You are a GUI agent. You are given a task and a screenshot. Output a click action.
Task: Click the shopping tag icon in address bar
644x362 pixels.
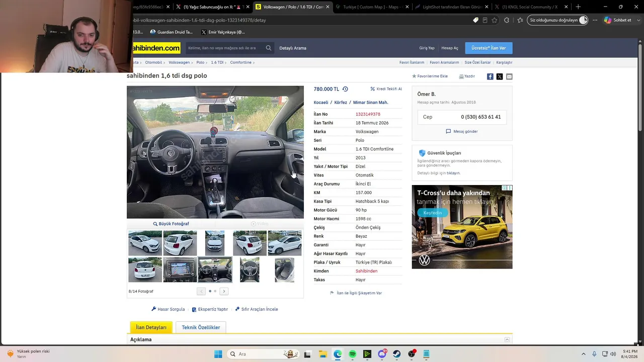(x=475, y=20)
